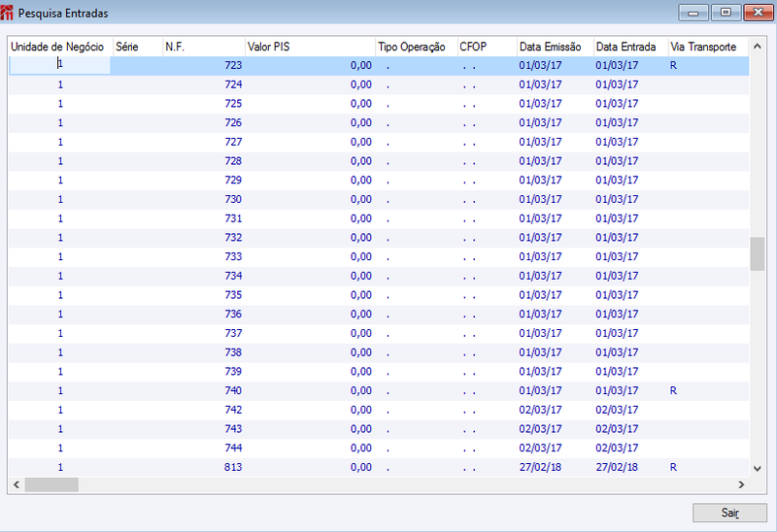Click the Pesquisa Entradas window icon
This screenshot has width=777, height=532.
tap(7, 13)
